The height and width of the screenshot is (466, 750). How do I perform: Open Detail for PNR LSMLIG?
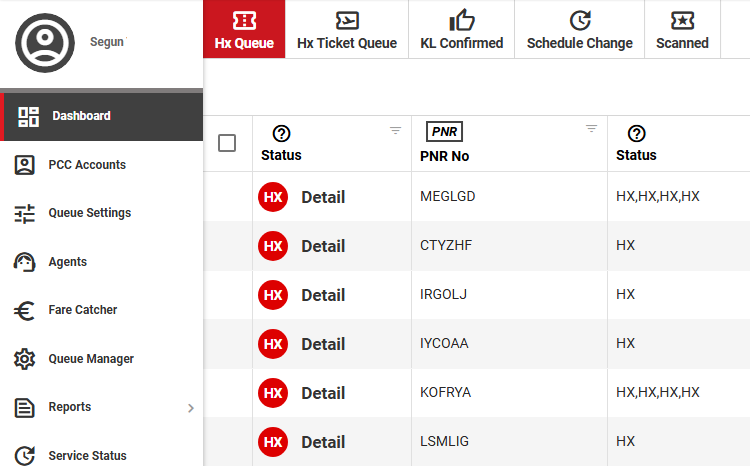[323, 443]
